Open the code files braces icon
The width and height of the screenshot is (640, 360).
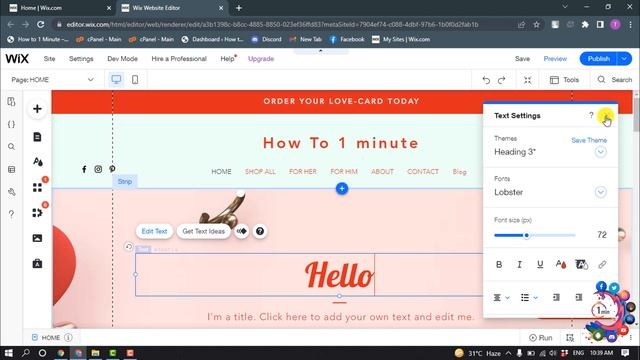(x=11, y=124)
